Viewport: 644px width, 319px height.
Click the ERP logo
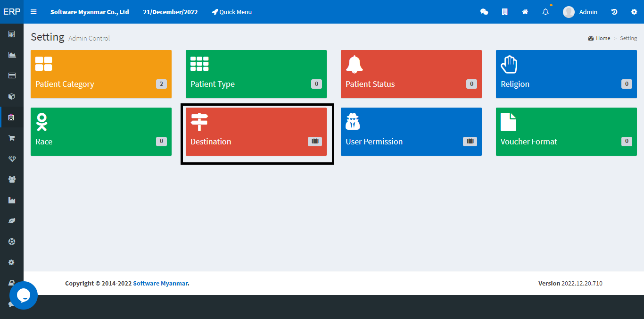point(12,12)
